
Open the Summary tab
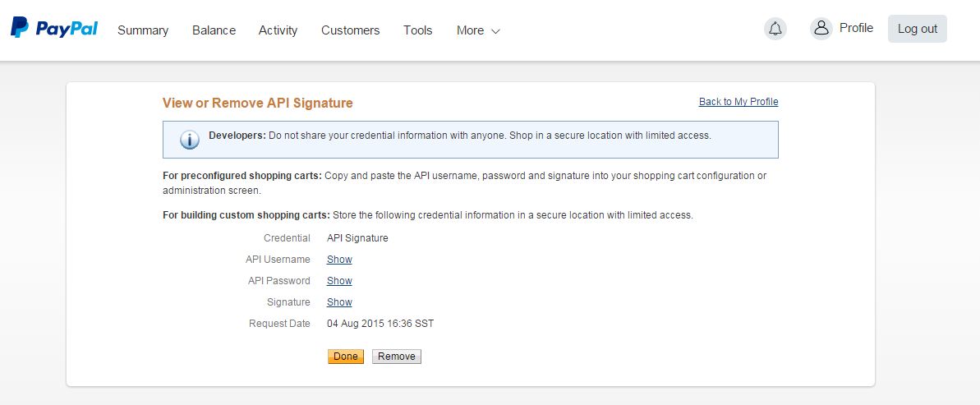[x=143, y=30]
